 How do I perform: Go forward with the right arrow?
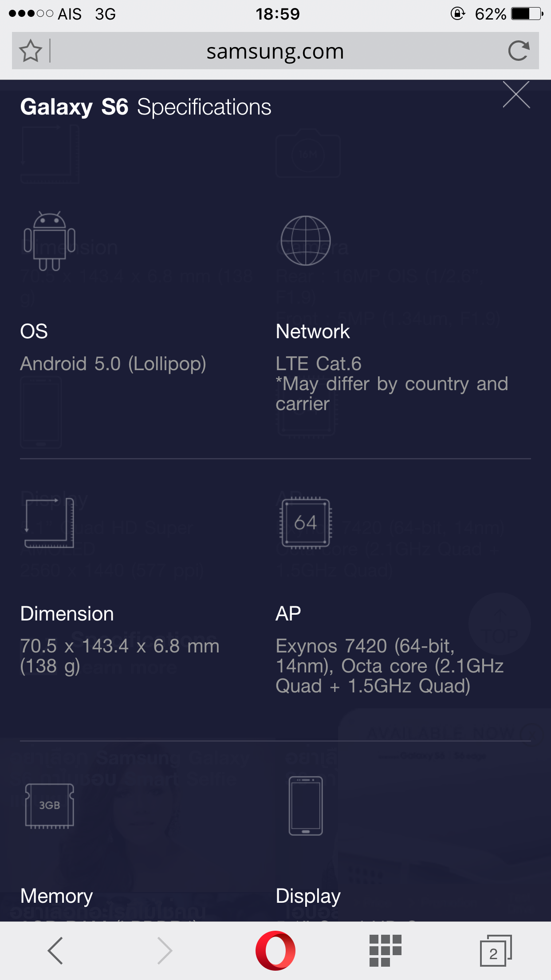(165, 951)
